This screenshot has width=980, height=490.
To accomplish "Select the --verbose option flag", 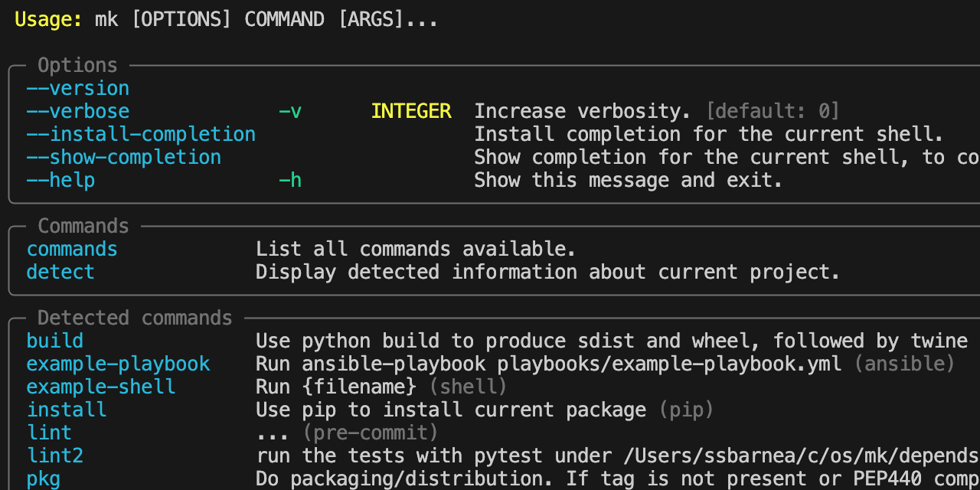I will click(77, 112).
